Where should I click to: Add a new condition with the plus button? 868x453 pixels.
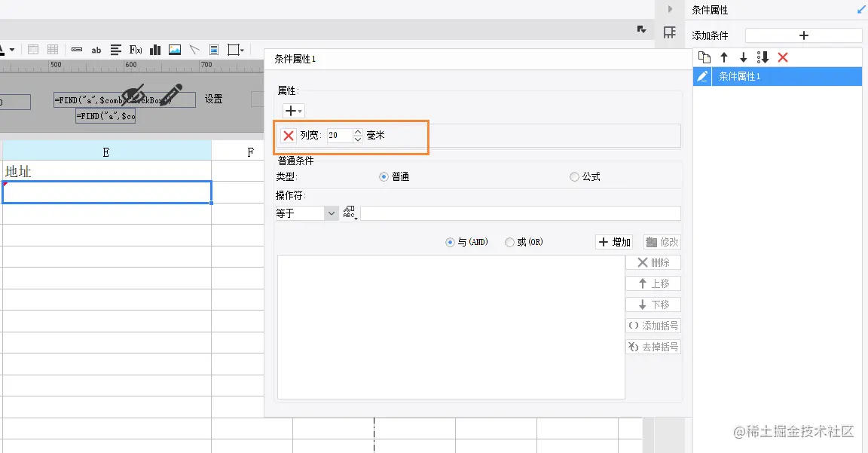click(804, 35)
